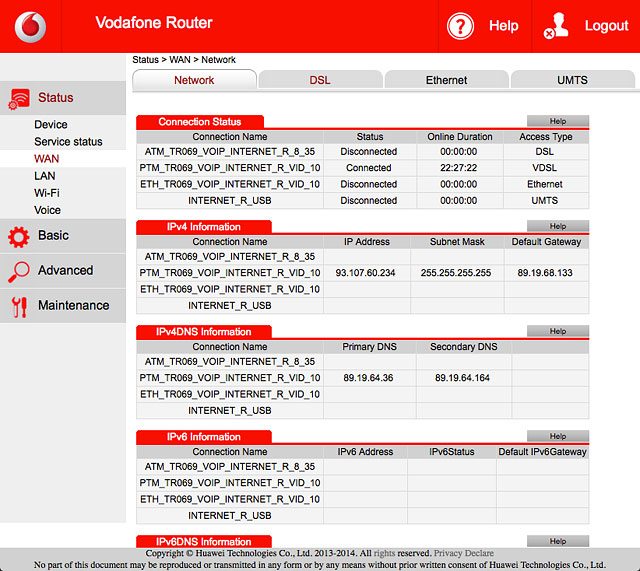Click the DSL access type cell
Image resolution: width=640 pixels, height=571 pixels.
[x=544, y=151]
